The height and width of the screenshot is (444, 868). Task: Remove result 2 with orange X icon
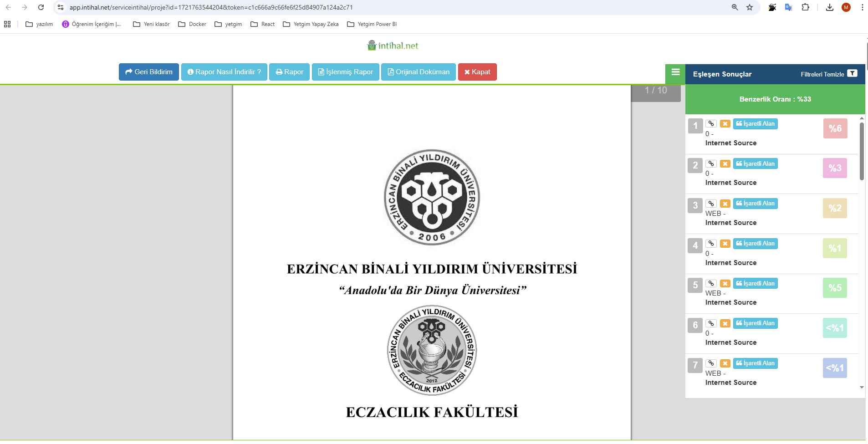(725, 164)
